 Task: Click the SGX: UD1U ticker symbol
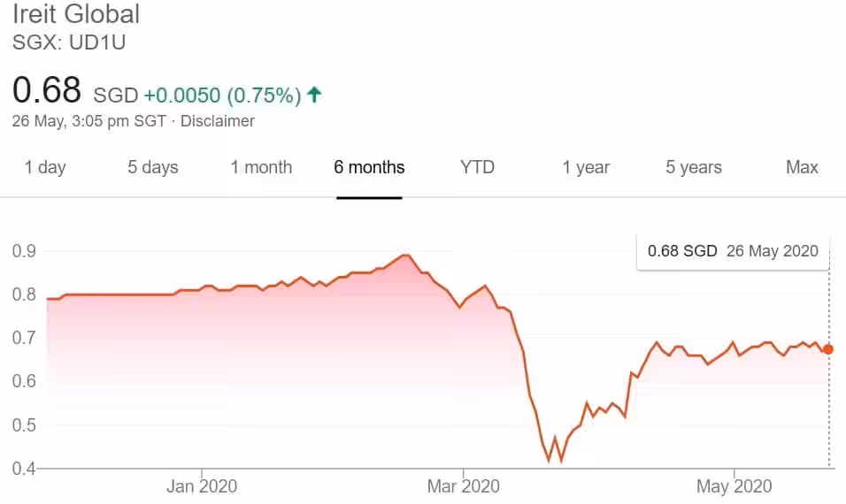tap(64, 42)
